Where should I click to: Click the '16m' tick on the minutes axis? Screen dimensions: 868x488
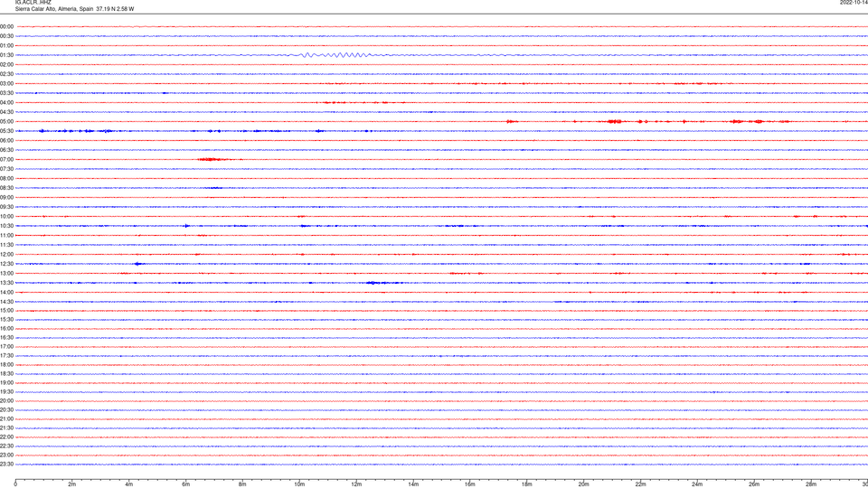470,484
